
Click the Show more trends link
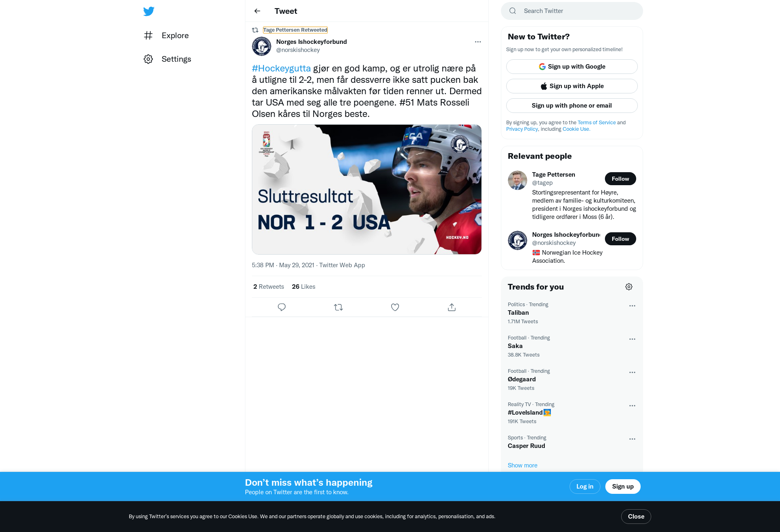(522, 465)
